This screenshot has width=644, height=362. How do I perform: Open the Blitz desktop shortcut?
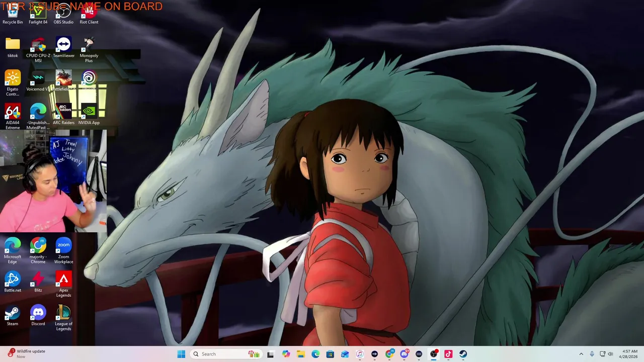tap(38, 282)
